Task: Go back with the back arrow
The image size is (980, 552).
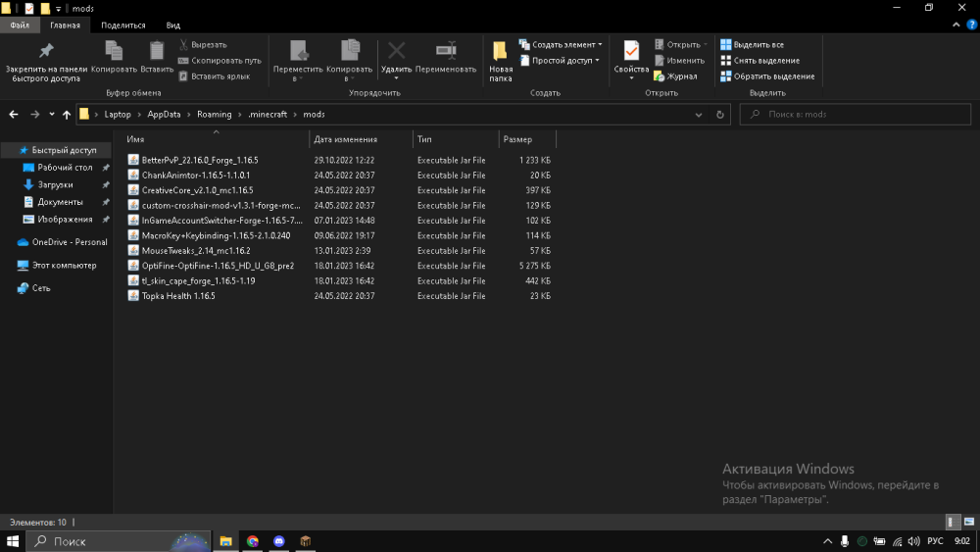Action: click(x=14, y=115)
